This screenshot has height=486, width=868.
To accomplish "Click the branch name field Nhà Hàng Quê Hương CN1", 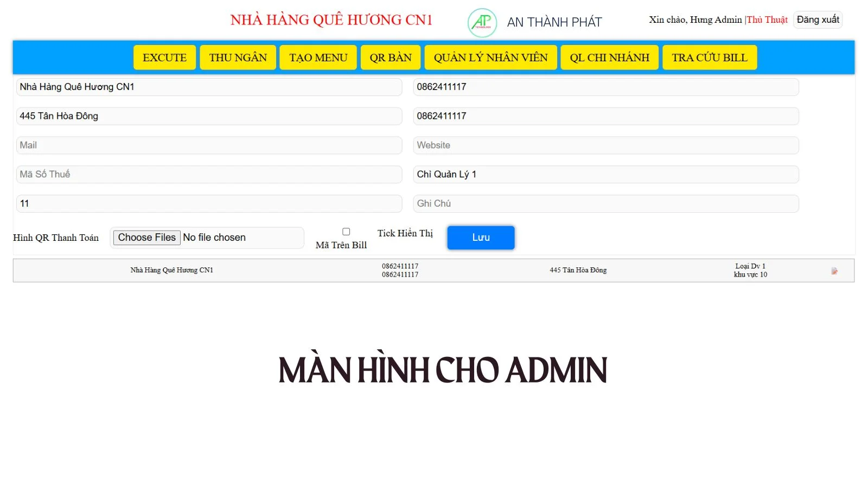I will point(209,87).
